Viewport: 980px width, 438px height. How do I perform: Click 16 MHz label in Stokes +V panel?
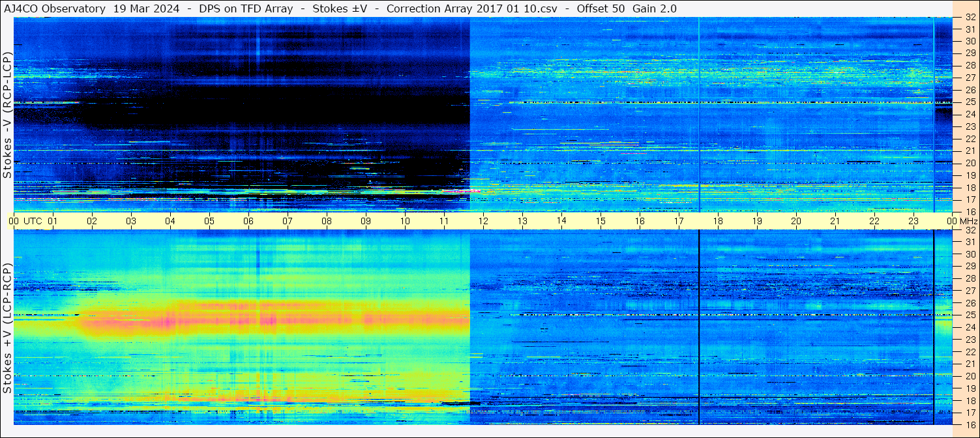970,424
